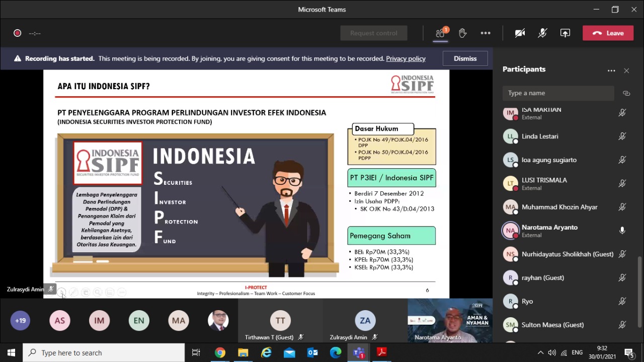Show hidden system tray icons
The width and height of the screenshot is (644, 362).
(x=540, y=352)
